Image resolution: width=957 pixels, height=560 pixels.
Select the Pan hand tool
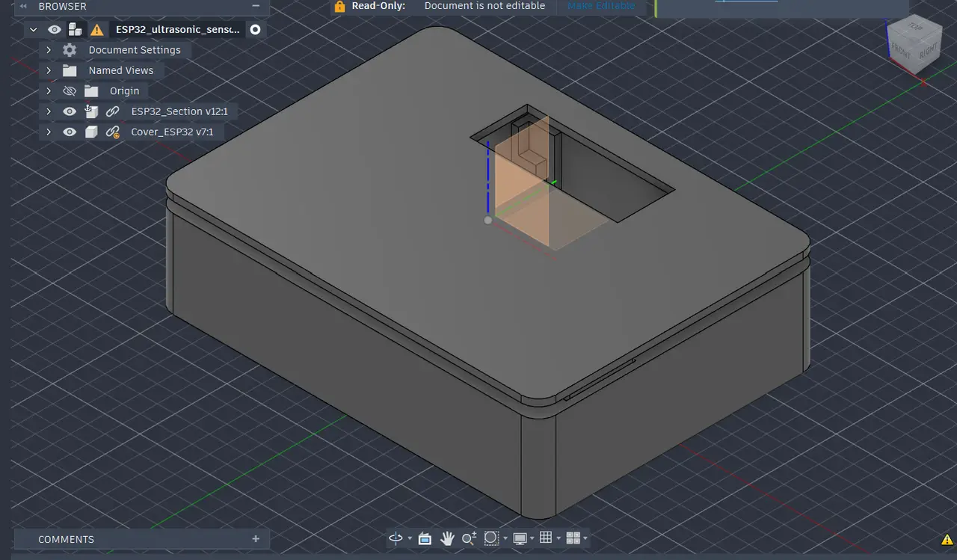[x=447, y=538]
